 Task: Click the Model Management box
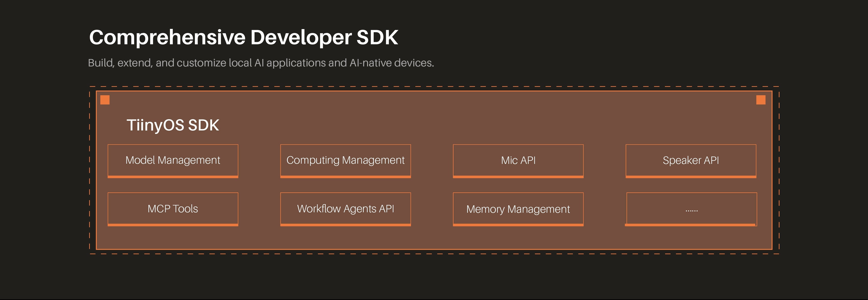173,161
